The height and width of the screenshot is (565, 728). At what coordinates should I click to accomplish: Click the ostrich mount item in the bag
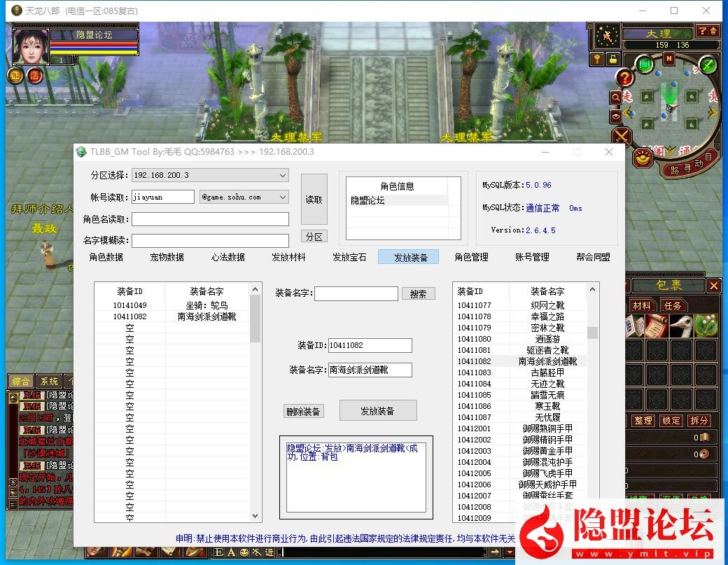(681, 326)
